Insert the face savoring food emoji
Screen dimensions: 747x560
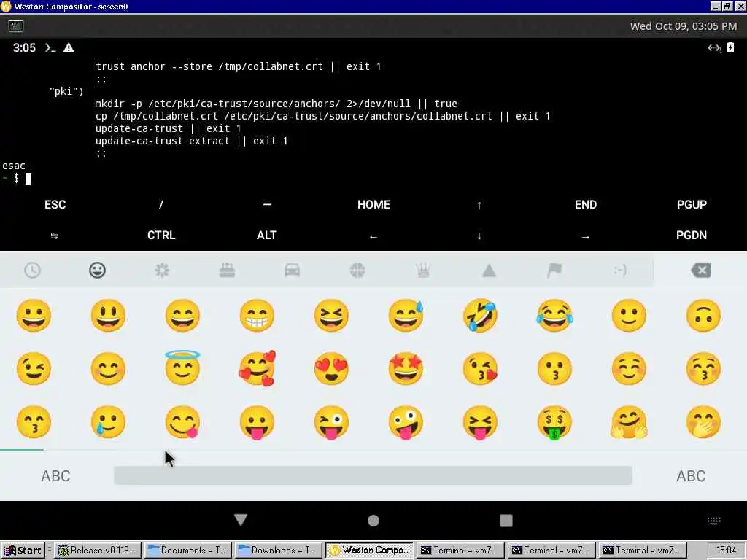182,422
